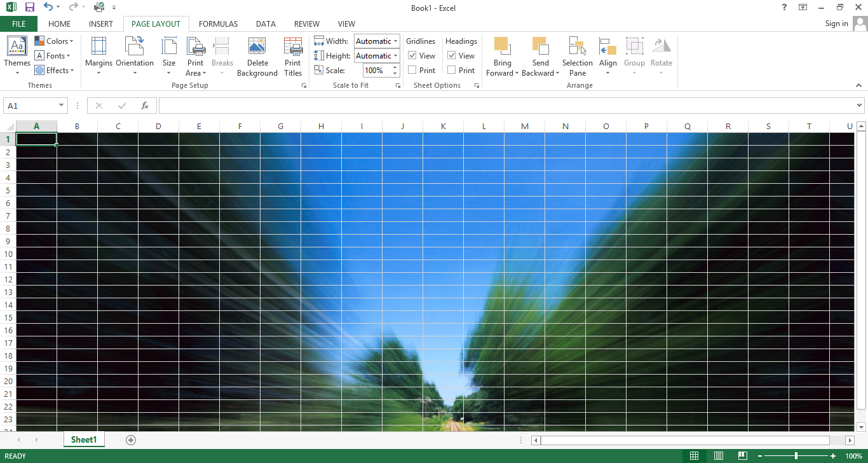This screenshot has width=868, height=463.
Task: Switch to Page Break Preview
Action: pyautogui.click(x=743, y=456)
